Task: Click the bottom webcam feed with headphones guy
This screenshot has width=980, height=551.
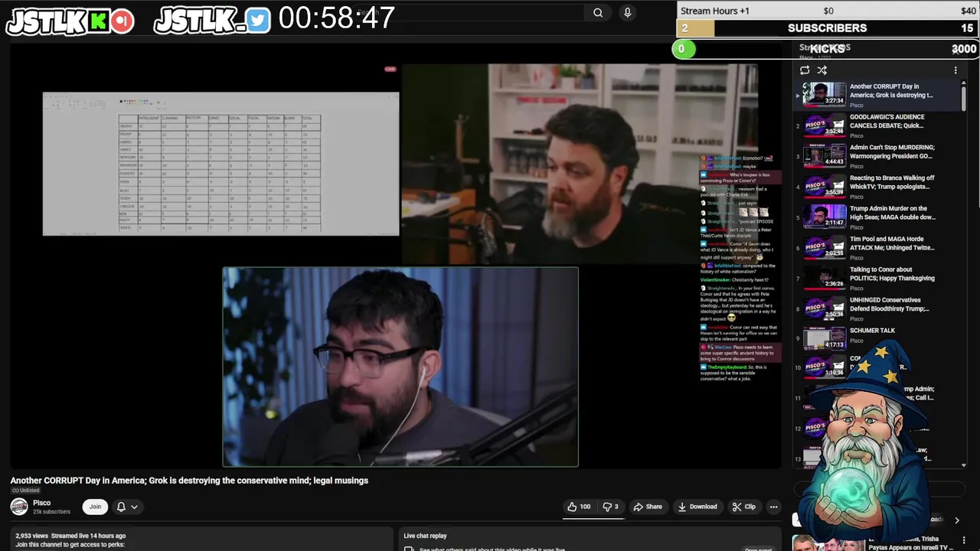Action: (400, 367)
